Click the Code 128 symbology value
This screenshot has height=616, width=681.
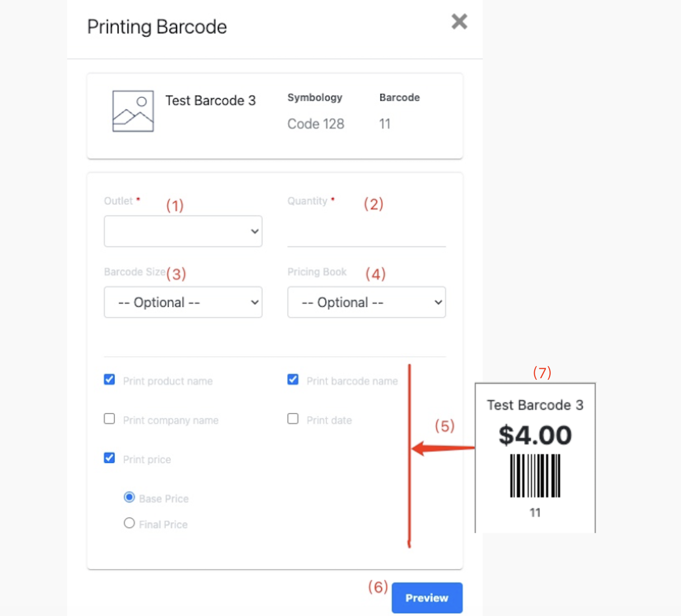pyautogui.click(x=316, y=124)
